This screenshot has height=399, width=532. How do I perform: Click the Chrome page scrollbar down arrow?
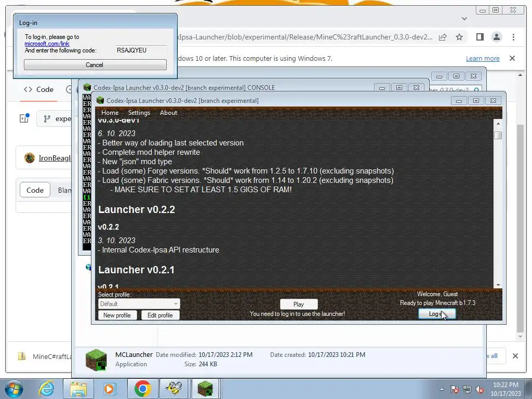[x=521, y=337]
